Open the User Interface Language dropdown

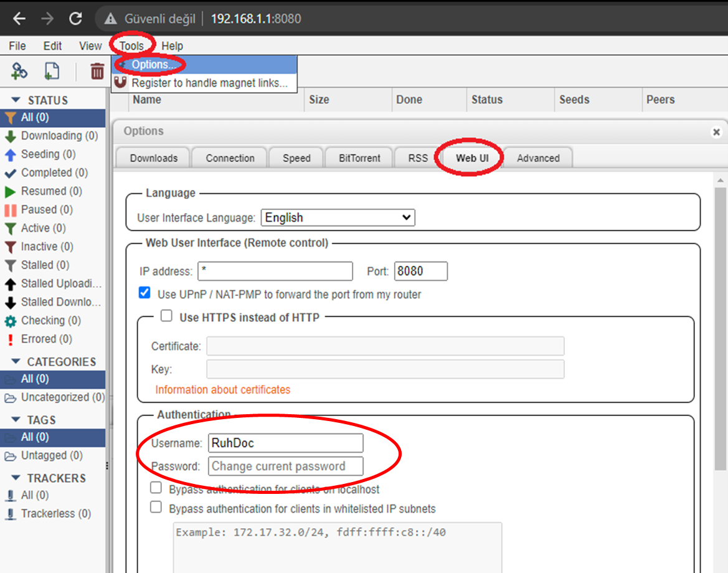click(x=338, y=217)
